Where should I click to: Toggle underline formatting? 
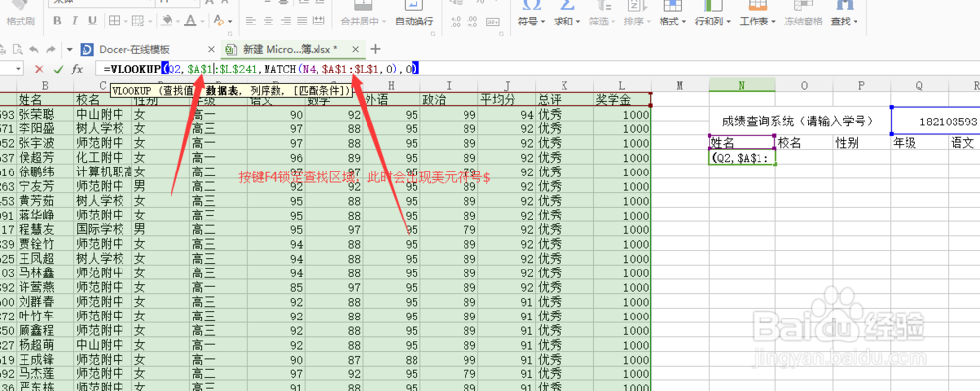(92, 21)
